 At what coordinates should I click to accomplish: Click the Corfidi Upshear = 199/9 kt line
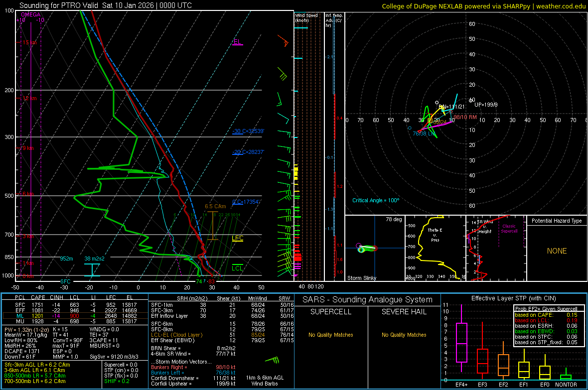(193, 383)
